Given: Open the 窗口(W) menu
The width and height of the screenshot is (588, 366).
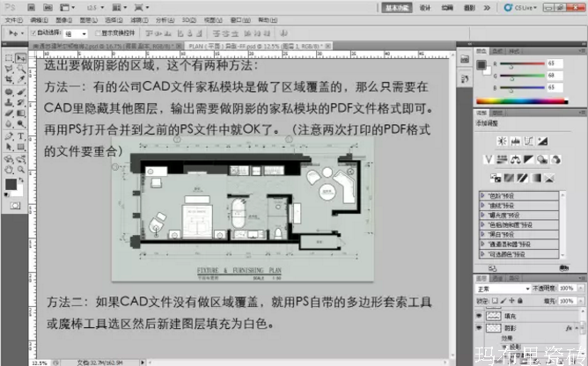Looking at the screenshot, I should (240, 20).
